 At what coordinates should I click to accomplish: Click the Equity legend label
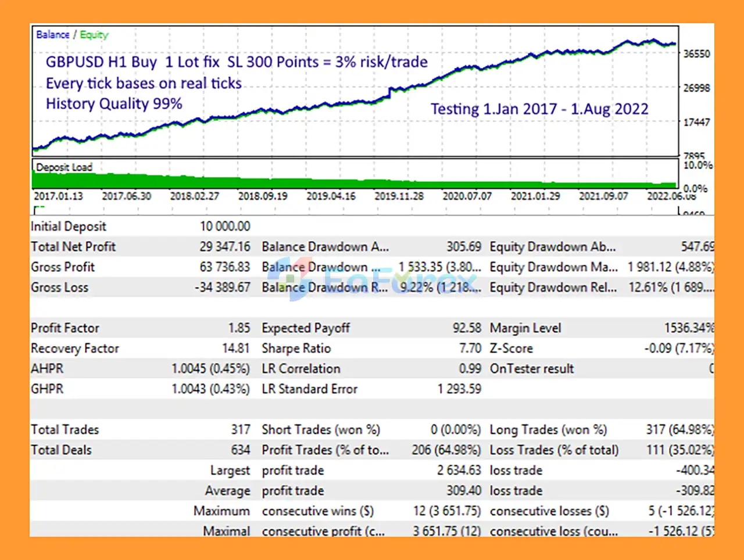point(94,35)
